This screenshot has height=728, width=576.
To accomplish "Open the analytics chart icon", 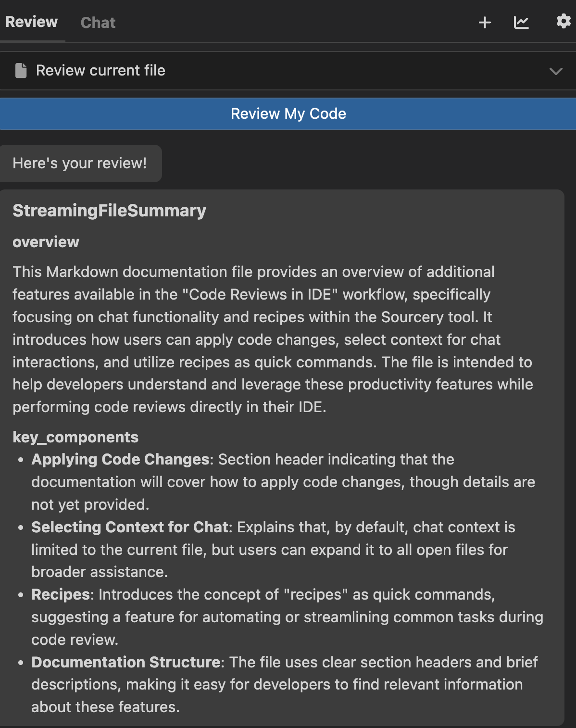I will click(521, 23).
